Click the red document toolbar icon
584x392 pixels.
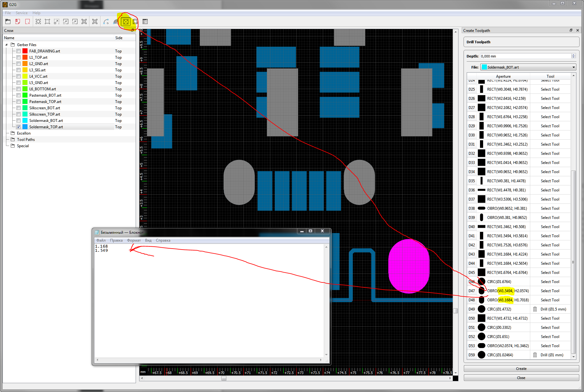click(x=18, y=21)
